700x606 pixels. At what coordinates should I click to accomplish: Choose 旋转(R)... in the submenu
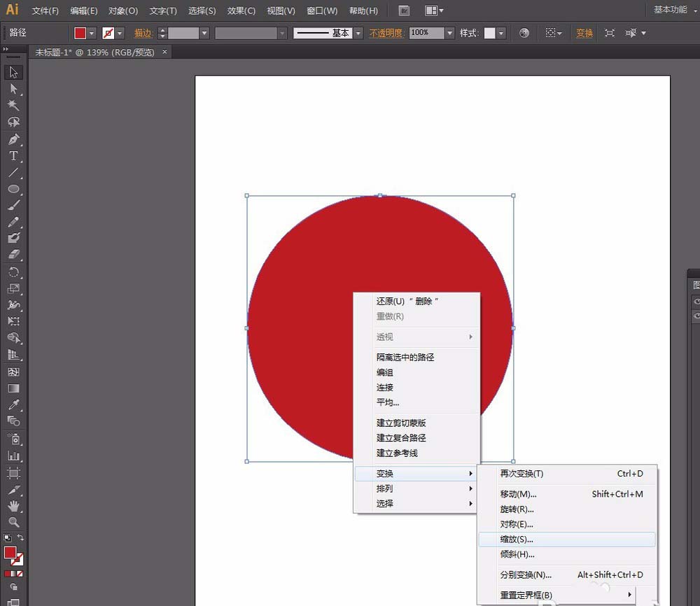tap(567, 509)
